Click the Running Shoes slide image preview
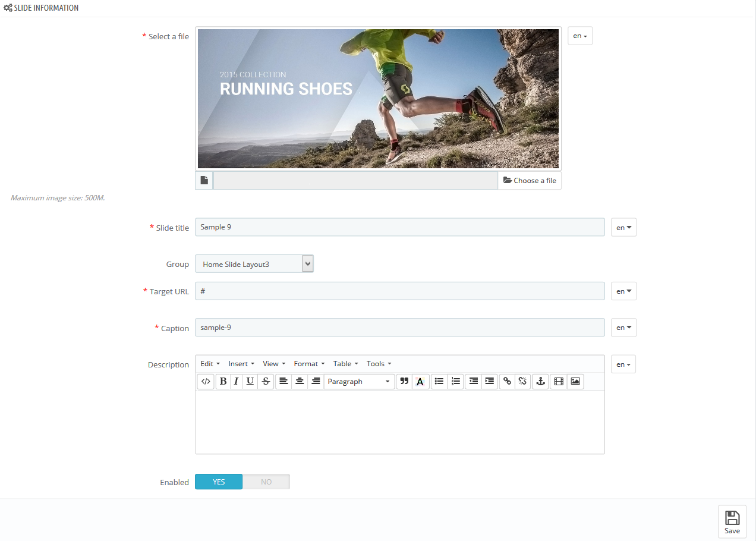756x541 pixels. click(378, 99)
